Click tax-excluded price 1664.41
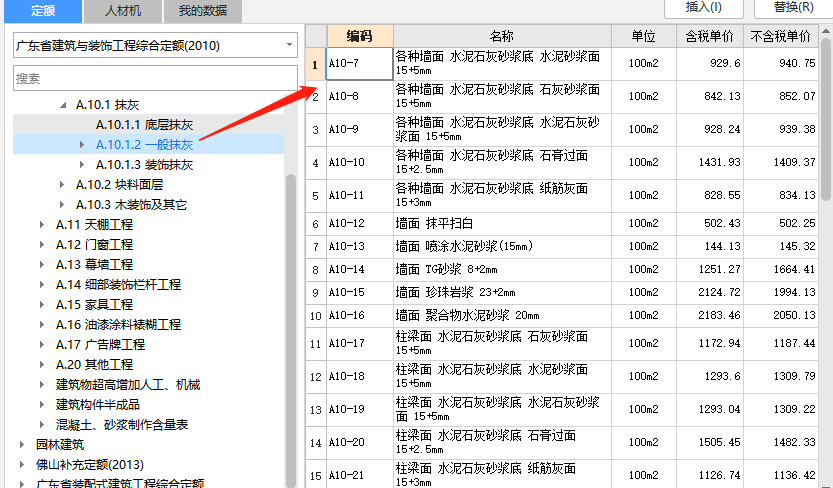The image size is (833, 488). pyautogui.click(x=780, y=270)
